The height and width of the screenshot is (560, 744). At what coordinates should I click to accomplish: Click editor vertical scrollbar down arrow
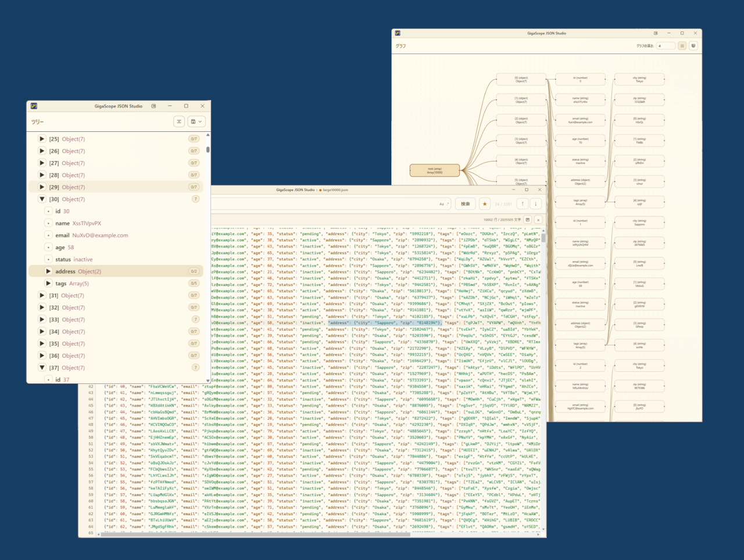543,529
